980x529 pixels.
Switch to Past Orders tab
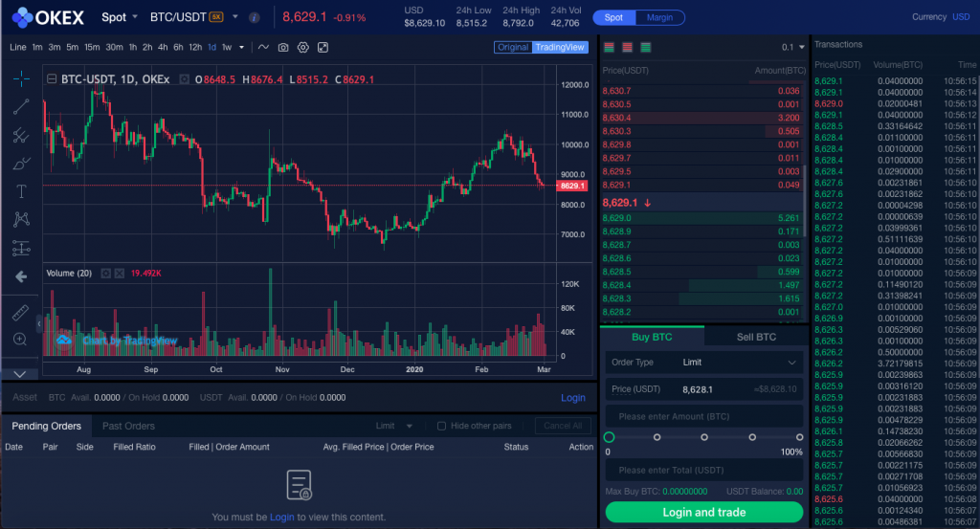[128, 426]
